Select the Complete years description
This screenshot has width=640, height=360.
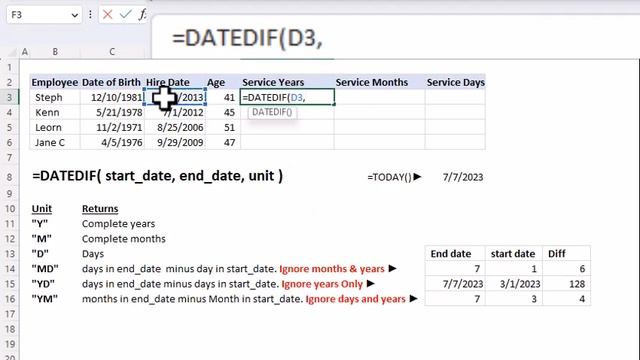tap(118, 224)
